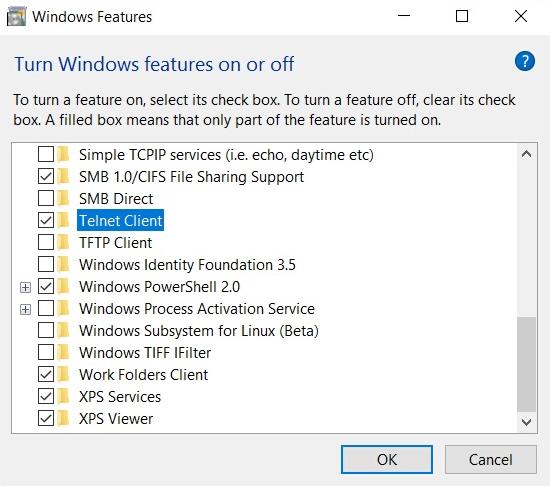Expand the Windows PowerShell 2.0 tree node
This screenshot has height=486, width=550.
click(x=25, y=287)
